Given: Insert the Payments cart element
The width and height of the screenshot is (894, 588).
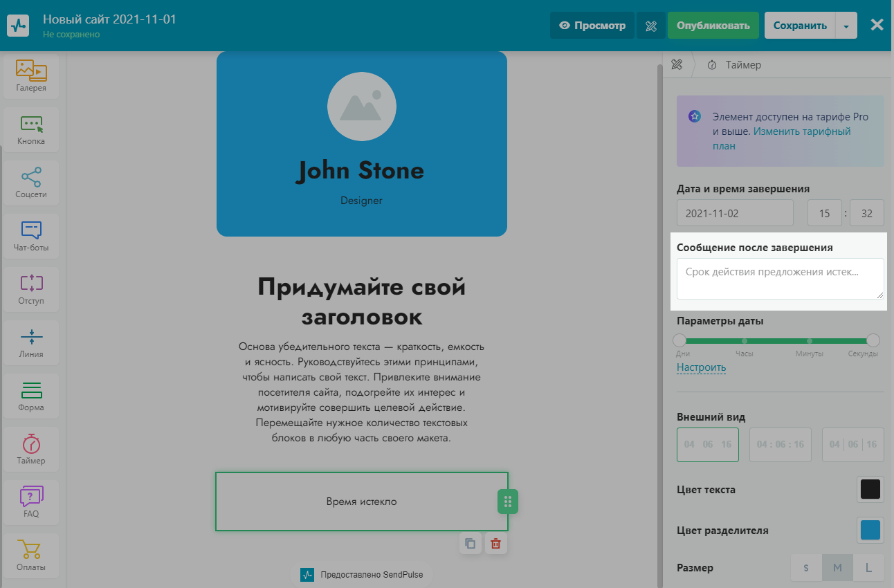Looking at the screenshot, I should [x=31, y=555].
